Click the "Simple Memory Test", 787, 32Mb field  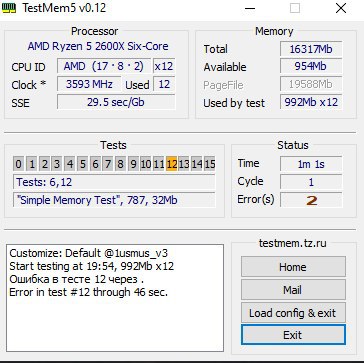point(114,200)
